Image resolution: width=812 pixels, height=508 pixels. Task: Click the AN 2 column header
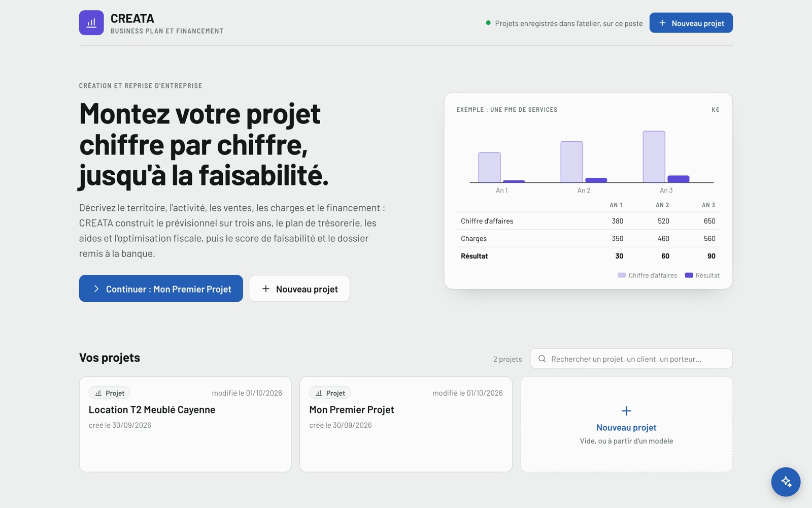[x=662, y=205]
